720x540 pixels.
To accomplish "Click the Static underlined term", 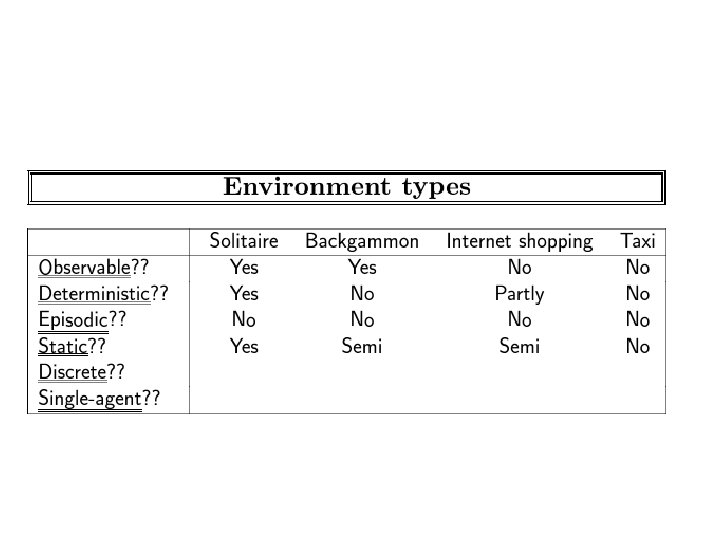I will (x=63, y=346).
